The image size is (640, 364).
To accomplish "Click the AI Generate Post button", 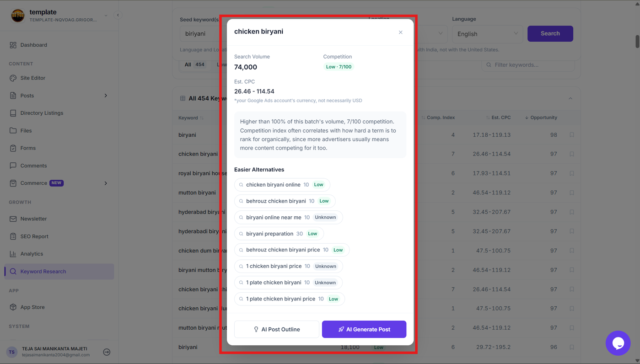I will point(364,329).
